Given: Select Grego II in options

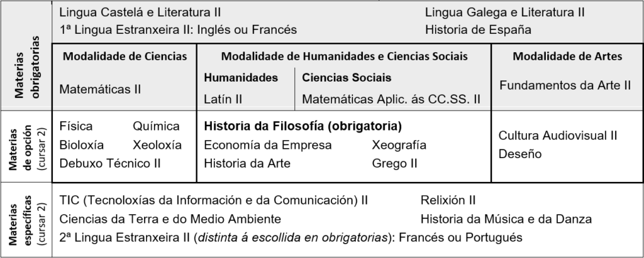Looking at the screenshot, I should (394, 164).
